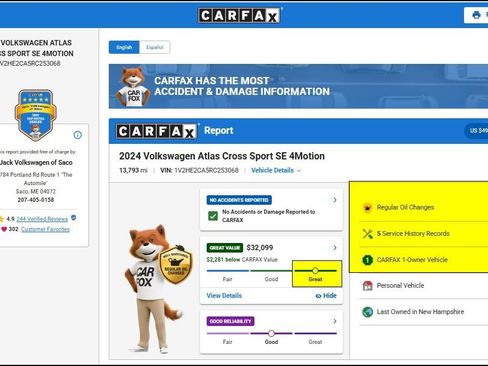Click the US $49 price badge
The image size is (488, 366).
coord(477,131)
